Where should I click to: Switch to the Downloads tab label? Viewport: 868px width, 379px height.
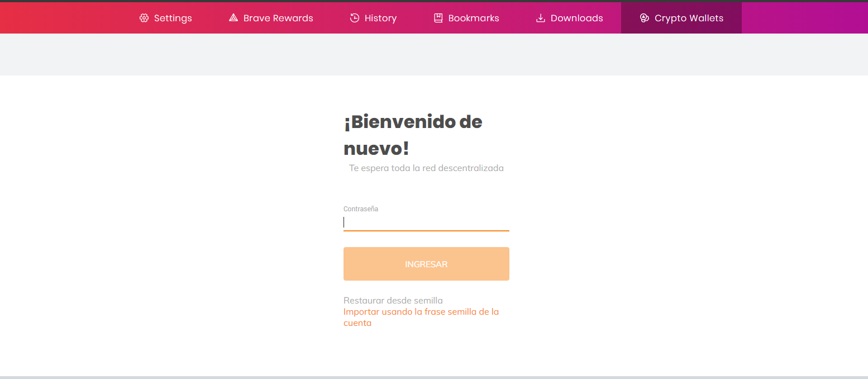pos(577,18)
